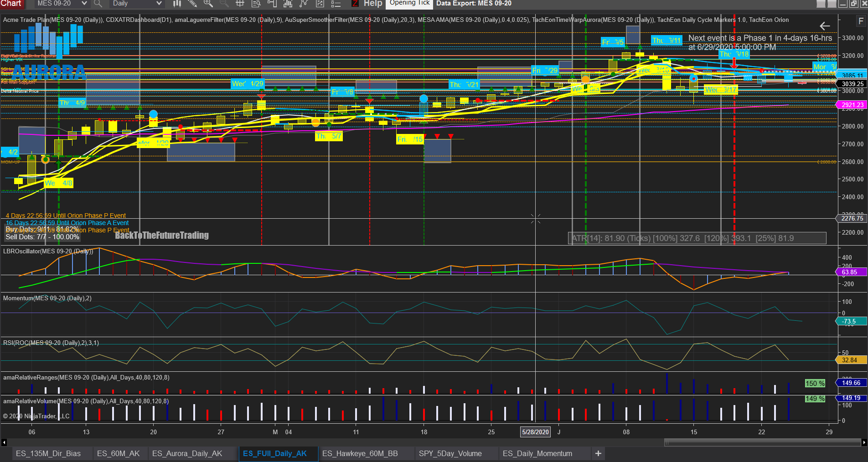Minimize the chart window

coord(843,4)
